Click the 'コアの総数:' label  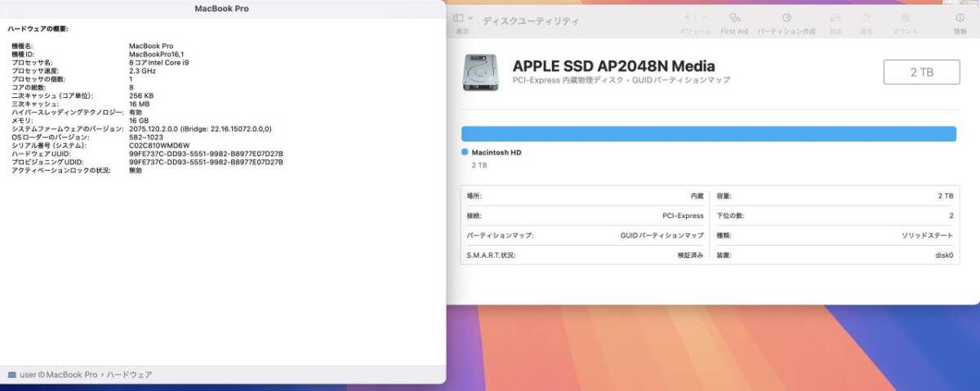point(29,87)
